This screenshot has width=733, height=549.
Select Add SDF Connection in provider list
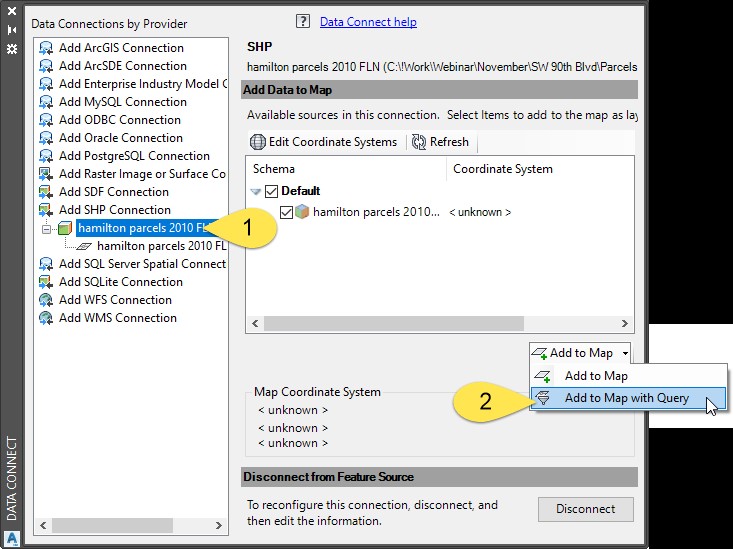[114, 192]
